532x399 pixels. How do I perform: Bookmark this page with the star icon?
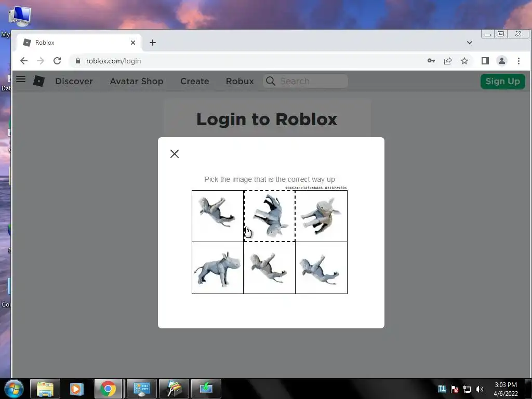[464, 61]
